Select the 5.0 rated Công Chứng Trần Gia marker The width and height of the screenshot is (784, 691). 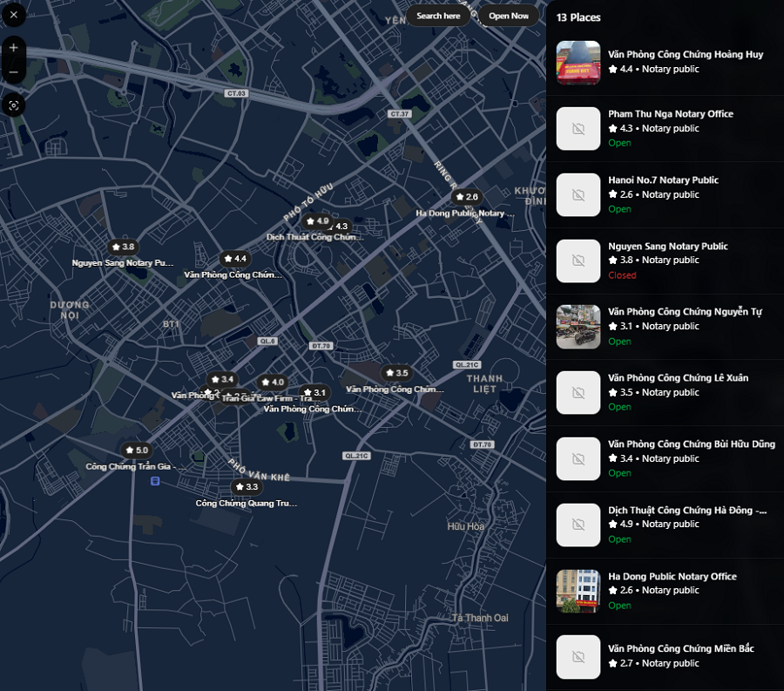click(x=136, y=451)
